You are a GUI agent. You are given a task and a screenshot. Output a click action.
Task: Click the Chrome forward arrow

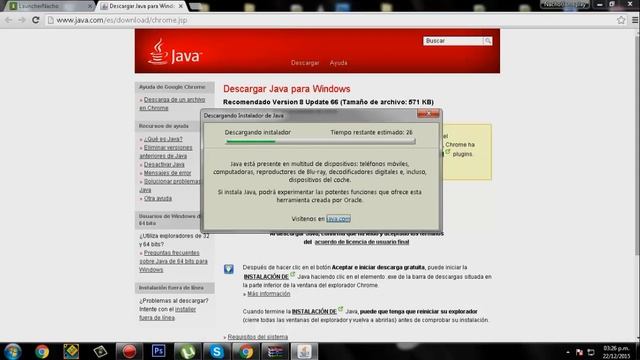22,20
